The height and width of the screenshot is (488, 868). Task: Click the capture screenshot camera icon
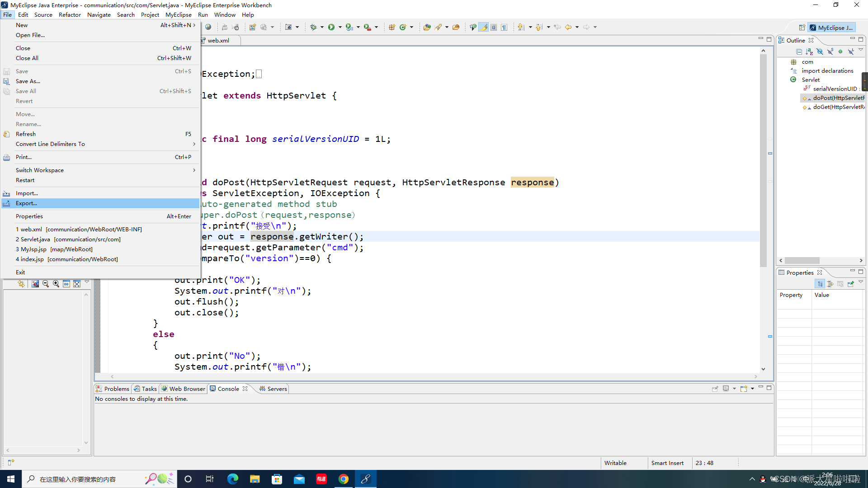pos(288,27)
